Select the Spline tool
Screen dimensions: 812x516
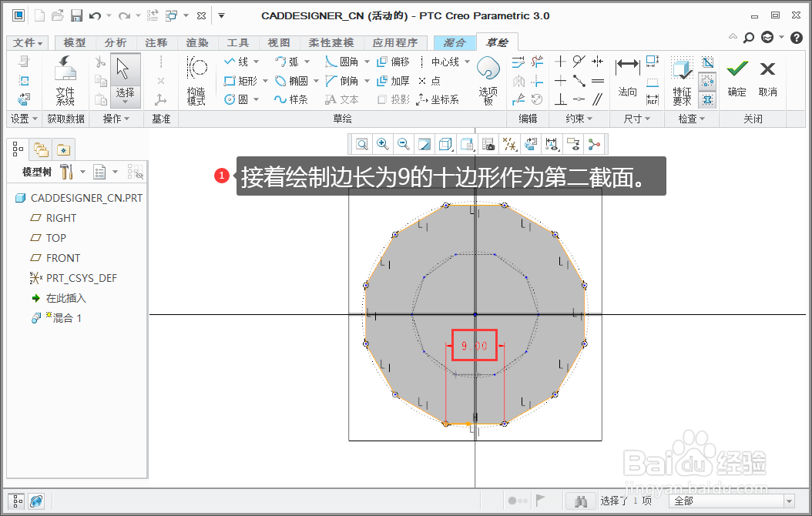pos(291,99)
